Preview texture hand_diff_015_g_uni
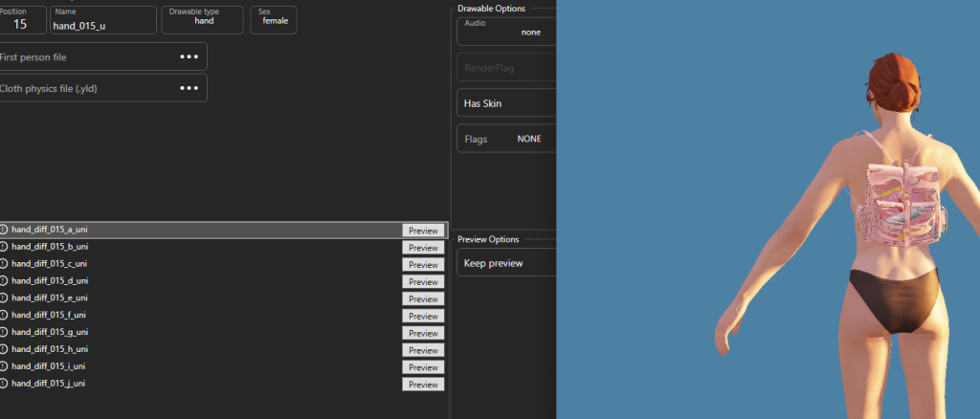 coord(423,333)
